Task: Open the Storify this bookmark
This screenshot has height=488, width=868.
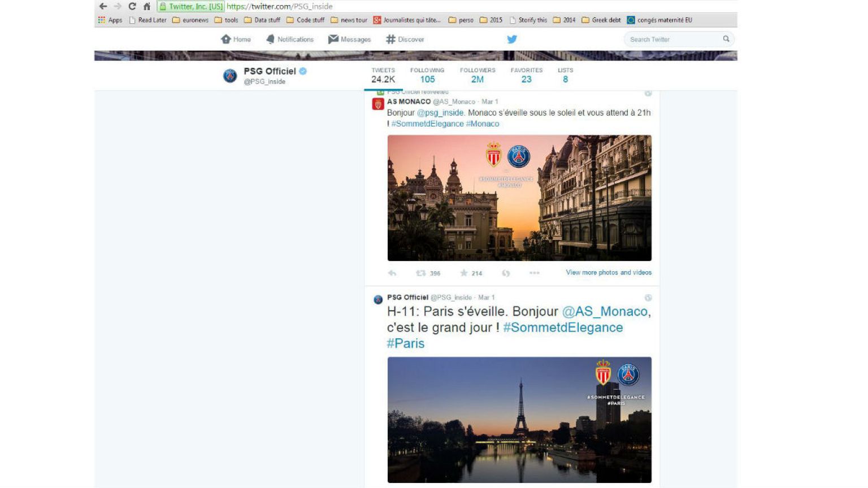Action: click(x=528, y=20)
